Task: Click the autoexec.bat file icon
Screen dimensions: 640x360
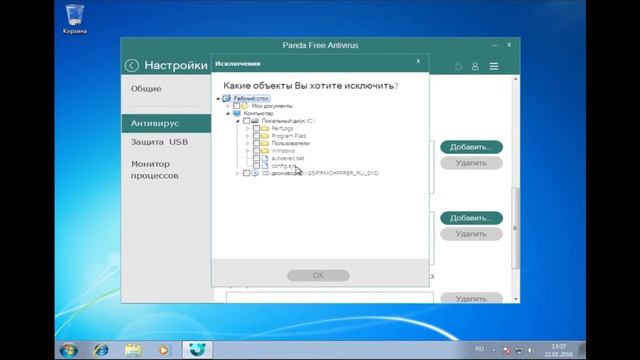Action: pyautogui.click(x=265, y=158)
